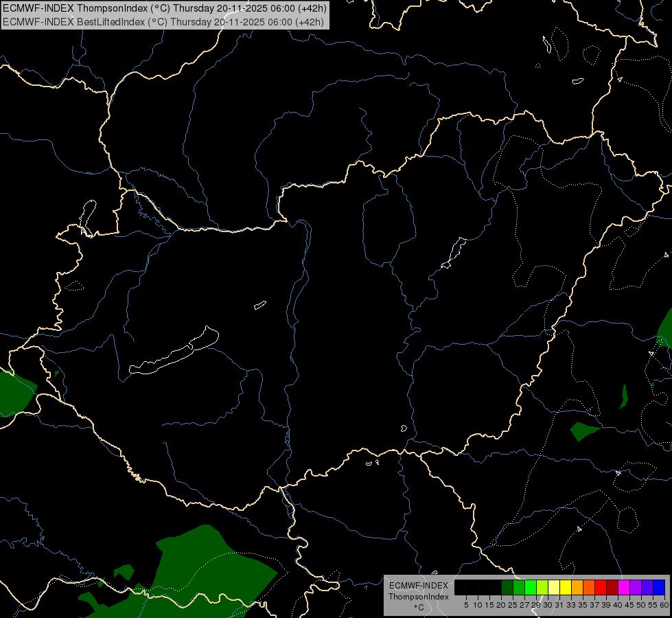
Task: Click the blue 55–60 legend swatch
Action: 659,587
